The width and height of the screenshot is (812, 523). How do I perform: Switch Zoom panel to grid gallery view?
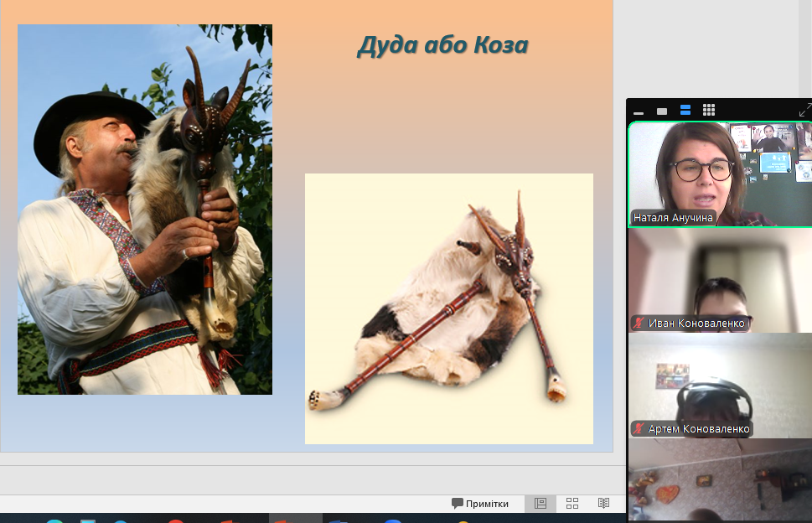tap(709, 110)
